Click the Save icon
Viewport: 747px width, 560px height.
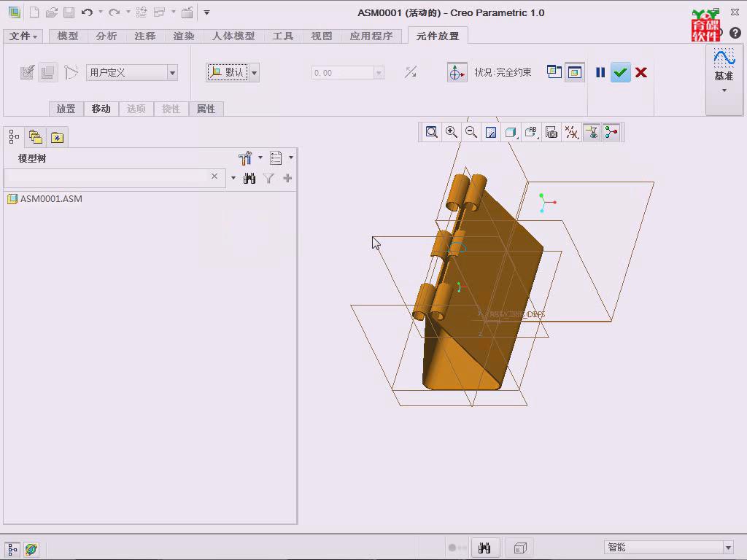[69, 12]
